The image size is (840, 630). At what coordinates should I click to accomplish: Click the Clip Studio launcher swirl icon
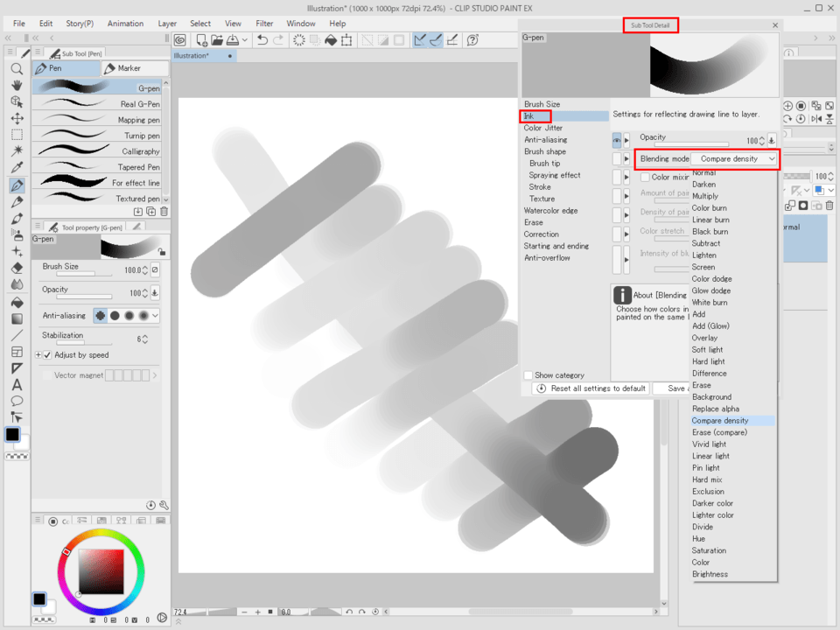(x=180, y=40)
